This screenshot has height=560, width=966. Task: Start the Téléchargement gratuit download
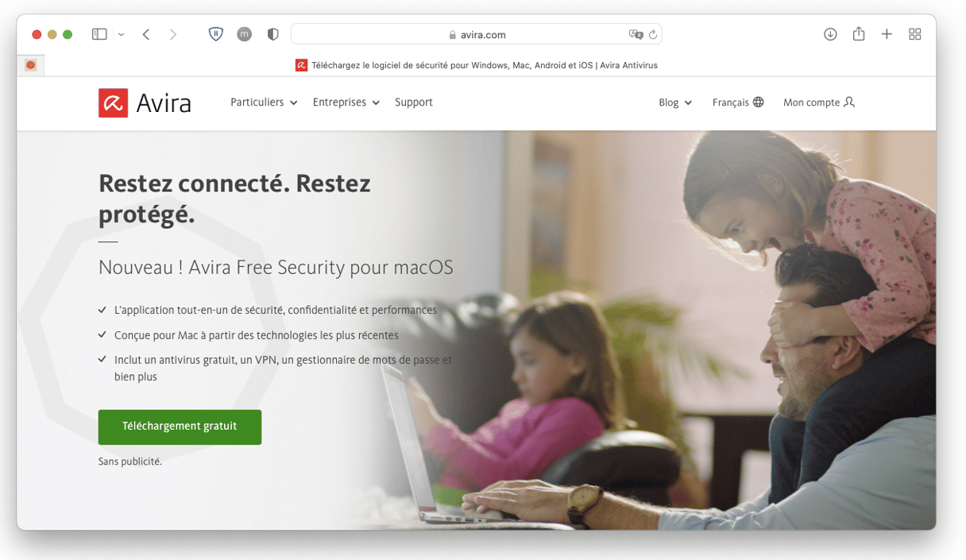[x=180, y=427]
